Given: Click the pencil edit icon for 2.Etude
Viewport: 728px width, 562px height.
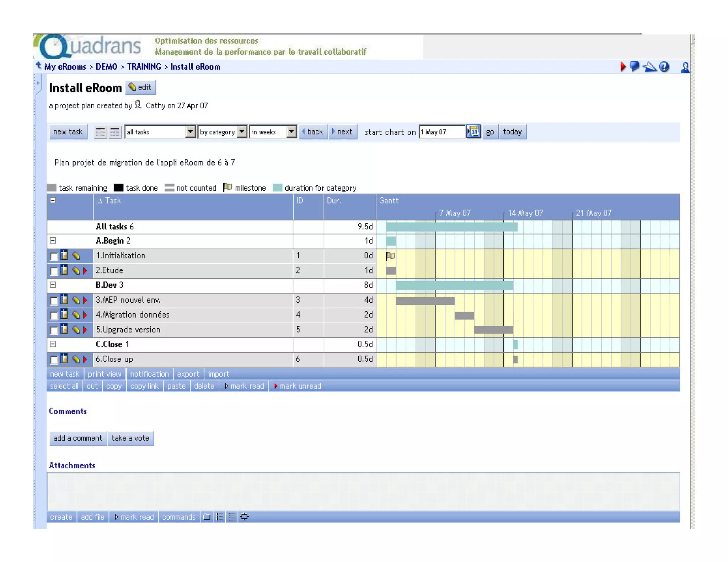Looking at the screenshot, I should 76,271.
